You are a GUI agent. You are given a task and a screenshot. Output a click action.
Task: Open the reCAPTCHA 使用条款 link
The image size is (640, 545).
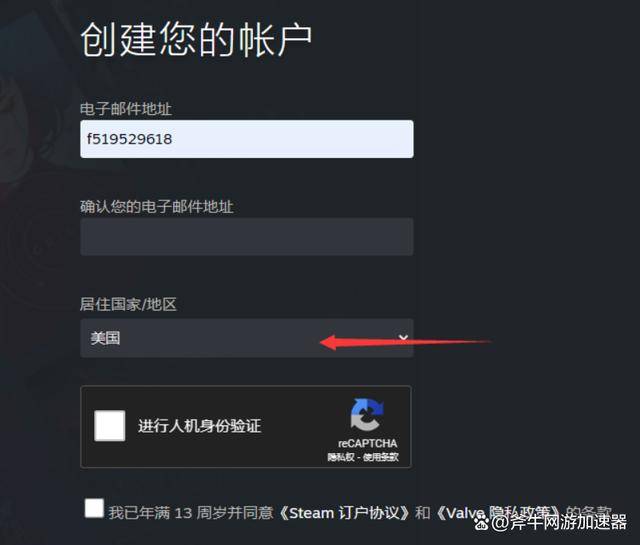(380, 457)
